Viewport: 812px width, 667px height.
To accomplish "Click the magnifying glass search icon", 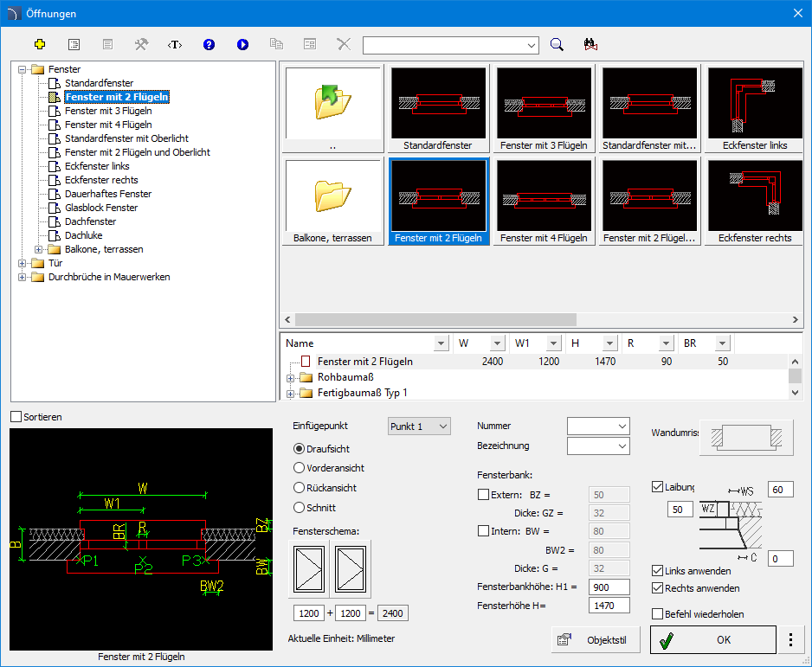I will pyautogui.click(x=557, y=44).
